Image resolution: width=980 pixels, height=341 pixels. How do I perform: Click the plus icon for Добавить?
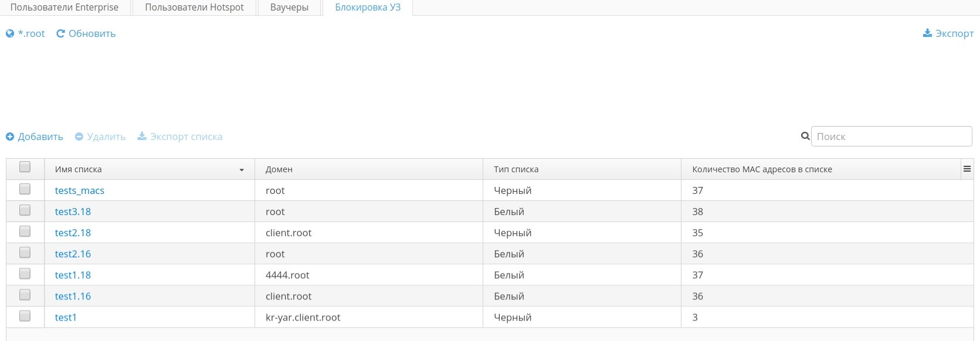coord(10,137)
